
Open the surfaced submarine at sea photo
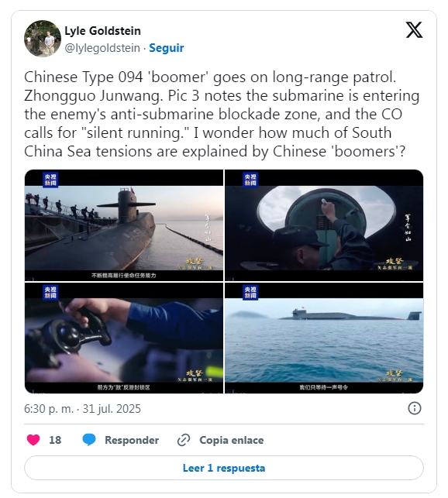324,338
